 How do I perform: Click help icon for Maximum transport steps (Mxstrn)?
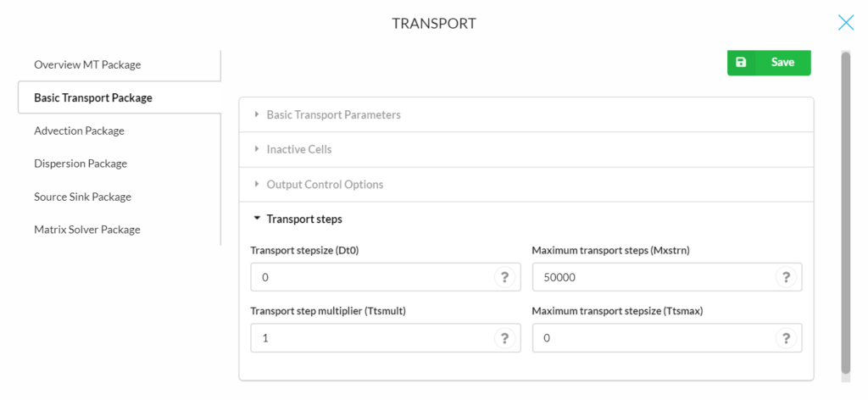click(786, 277)
